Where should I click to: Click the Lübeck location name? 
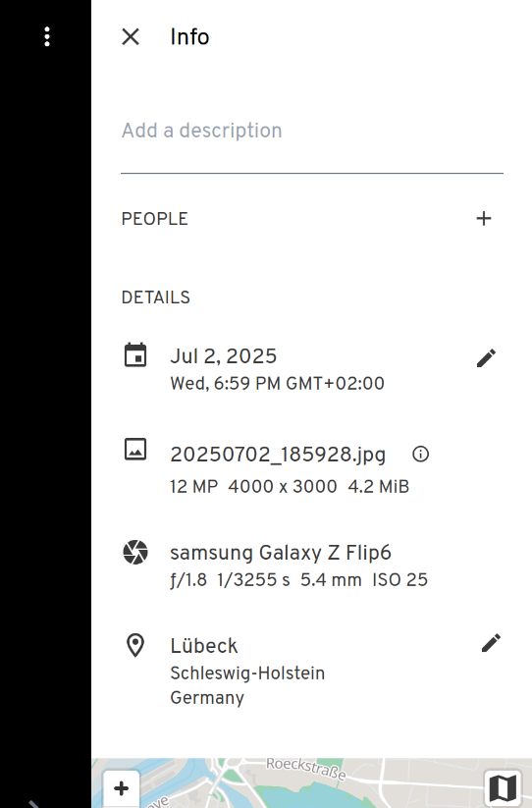tap(204, 646)
